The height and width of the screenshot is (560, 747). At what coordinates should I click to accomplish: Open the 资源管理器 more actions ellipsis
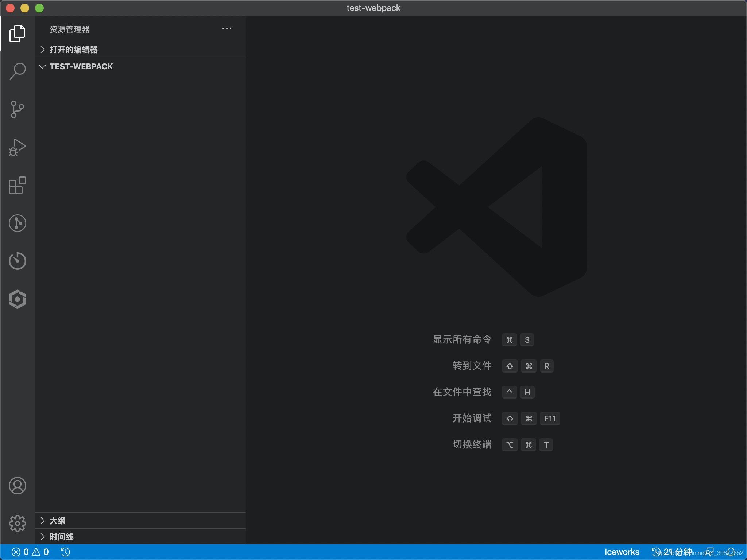point(227,28)
